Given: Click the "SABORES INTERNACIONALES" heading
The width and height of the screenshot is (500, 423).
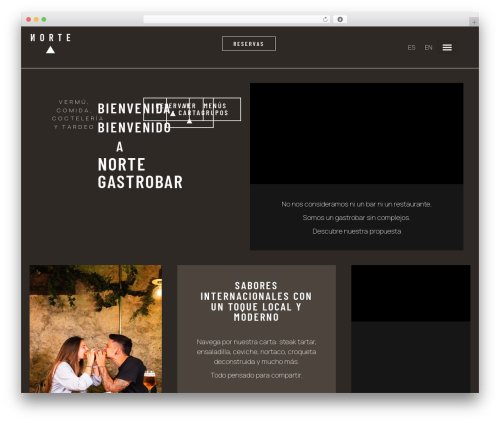Looking at the screenshot, I should click(x=256, y=301).
